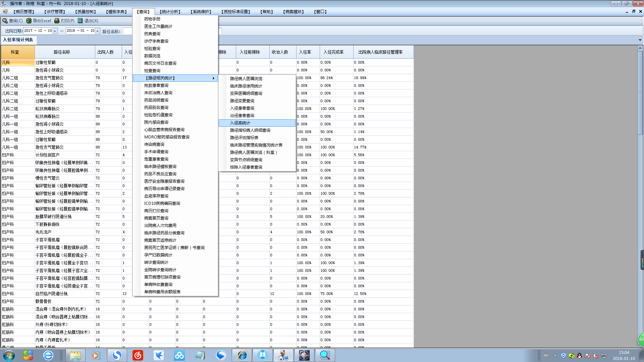Click the 打印(P) printer icon
Image resolution: width=644 pixels, height=362 pixels.
pyautogui.click(x=57, y=21)
